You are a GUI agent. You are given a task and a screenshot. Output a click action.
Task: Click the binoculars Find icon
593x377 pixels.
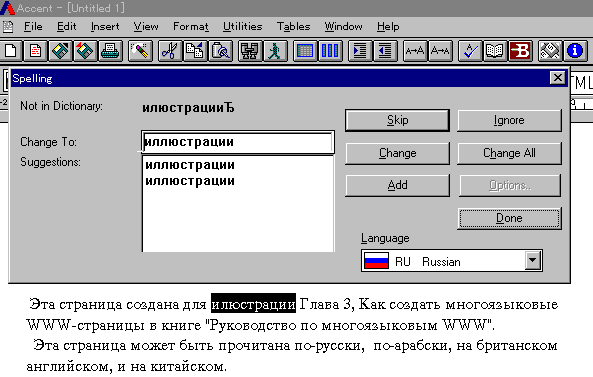tap(250, 51)
